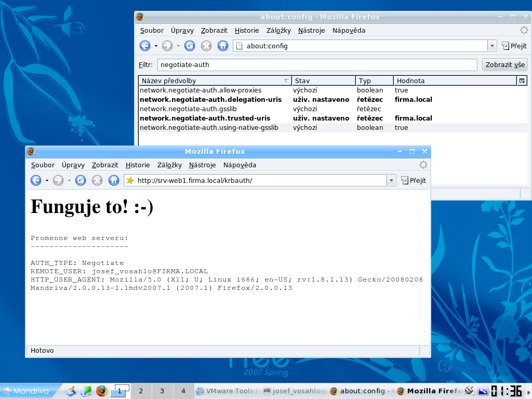Image resolution: width=532 pixels, height=399 pixels.
Task: Select network.negotiate-auth.trusted-uris preference
Action: (333, 118)
